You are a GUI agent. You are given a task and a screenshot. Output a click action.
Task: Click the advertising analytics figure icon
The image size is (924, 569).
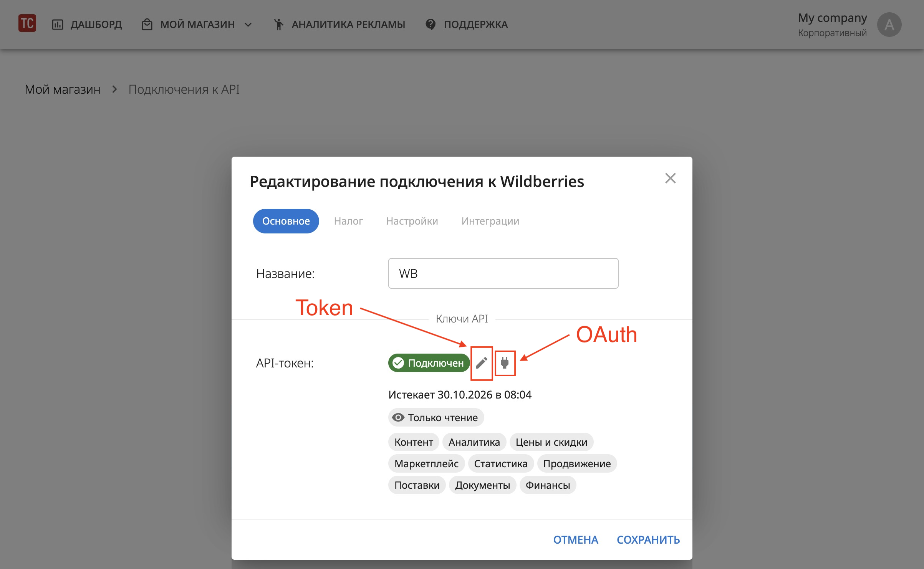tap(278, 25)
